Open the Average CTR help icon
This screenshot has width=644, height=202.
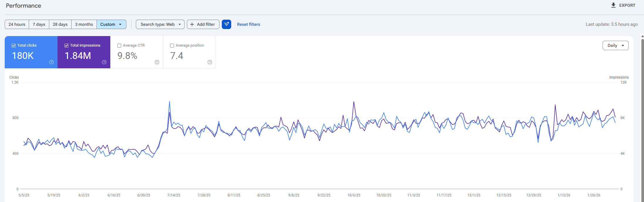157,62
